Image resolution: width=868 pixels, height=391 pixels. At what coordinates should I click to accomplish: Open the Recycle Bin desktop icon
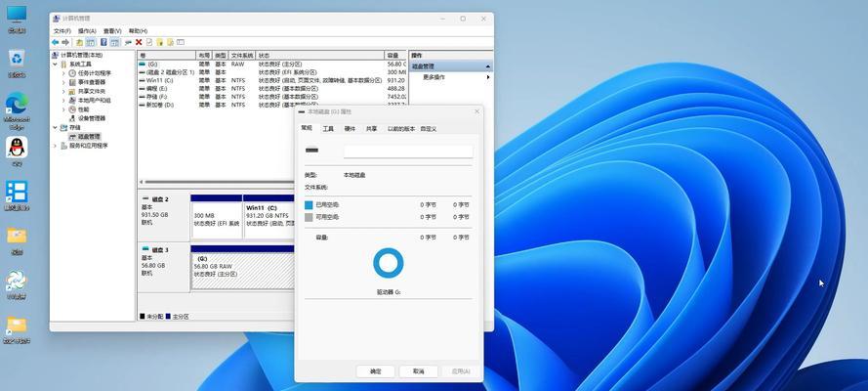pos(18,63)
